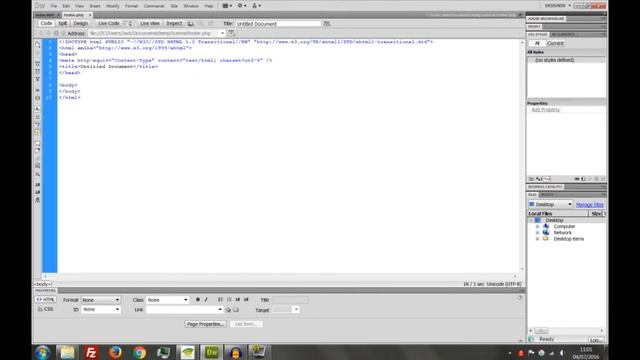
Task: Click the Point to File icon
Action: pyautogui.click(x=229, y=310)
